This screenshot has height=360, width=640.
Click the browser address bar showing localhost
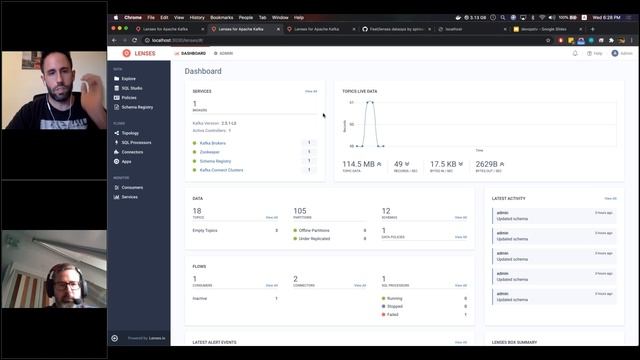point(343,40)
